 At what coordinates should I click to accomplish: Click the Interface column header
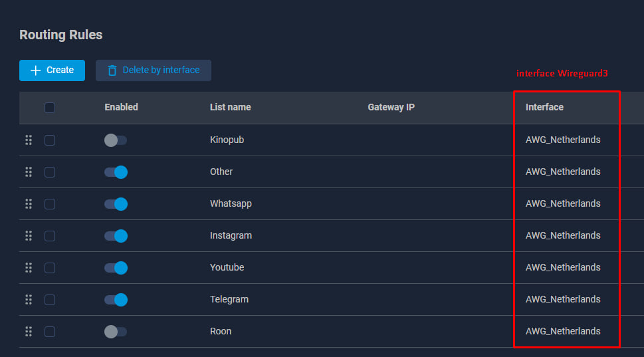544,107
